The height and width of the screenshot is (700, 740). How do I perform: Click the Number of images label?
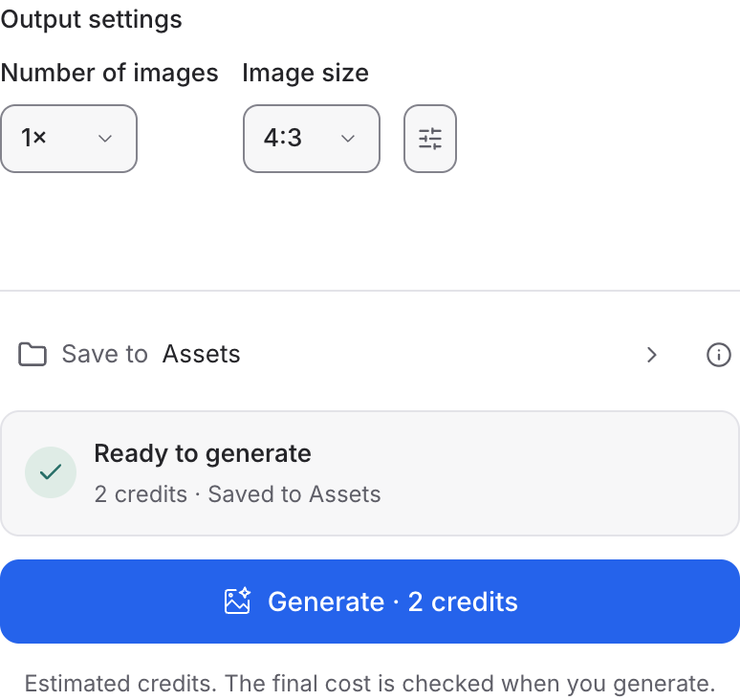pos(110,74)
